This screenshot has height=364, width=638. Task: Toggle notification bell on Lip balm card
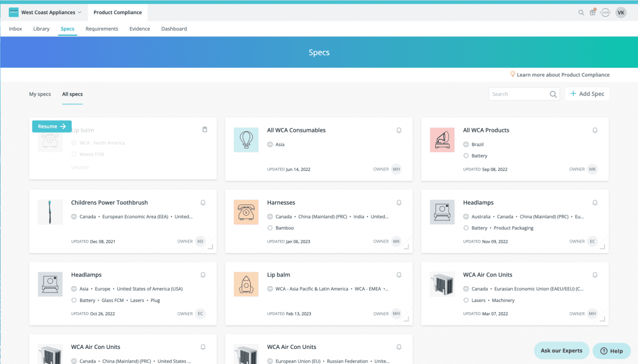coord(399,275)
